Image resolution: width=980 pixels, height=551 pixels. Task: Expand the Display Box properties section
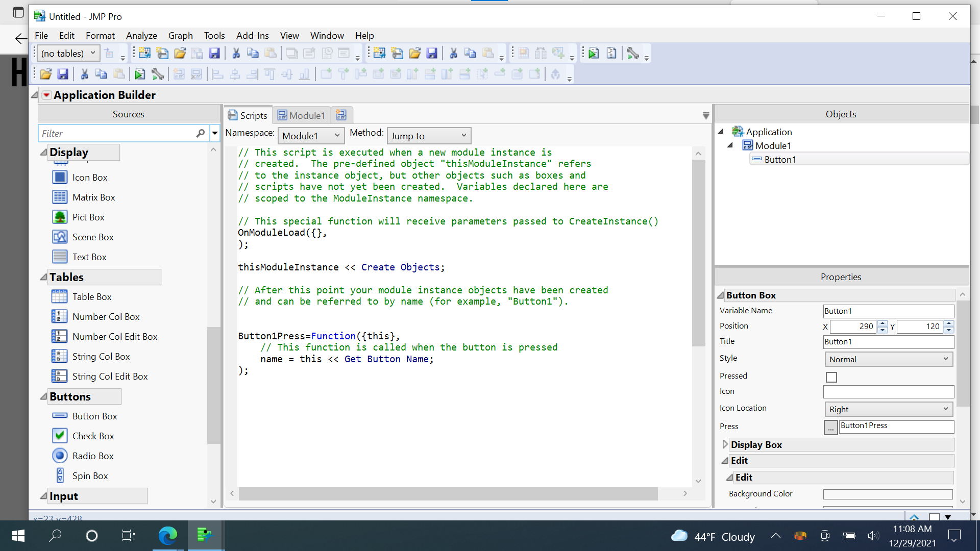[725, 444]
